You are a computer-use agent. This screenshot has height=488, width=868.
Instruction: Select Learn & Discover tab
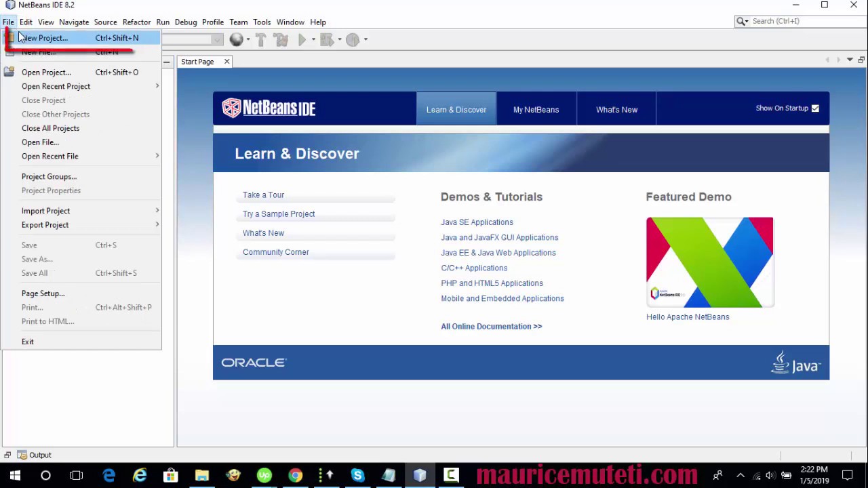(456, 109)
